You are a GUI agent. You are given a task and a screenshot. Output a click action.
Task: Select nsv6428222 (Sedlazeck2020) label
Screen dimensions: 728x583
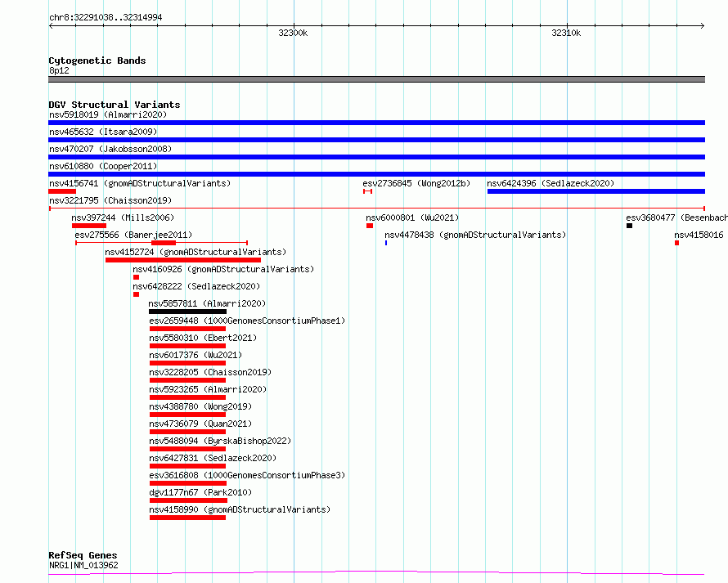196,286
